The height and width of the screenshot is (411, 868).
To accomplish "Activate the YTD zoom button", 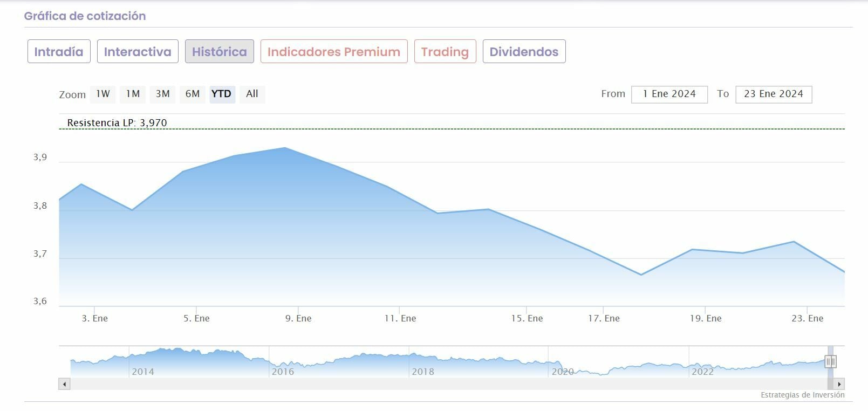I will (222, 94).
